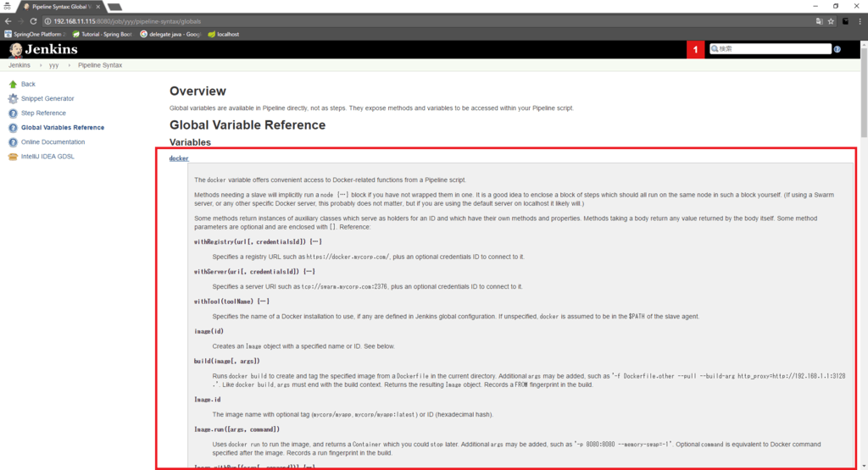Click the Snippet Generator gear icon
The height and width of the screenshot is (470, 868).
tap(13, 98)
